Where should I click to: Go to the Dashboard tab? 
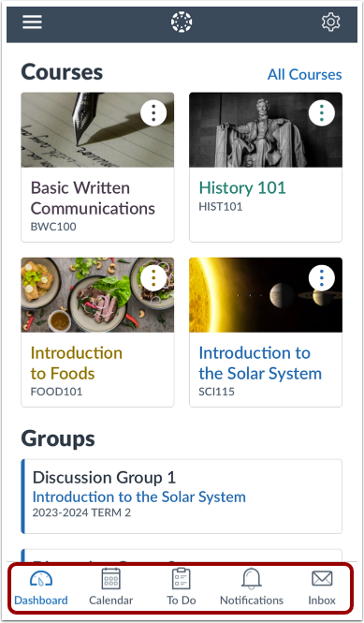click(x=41, y=587)
